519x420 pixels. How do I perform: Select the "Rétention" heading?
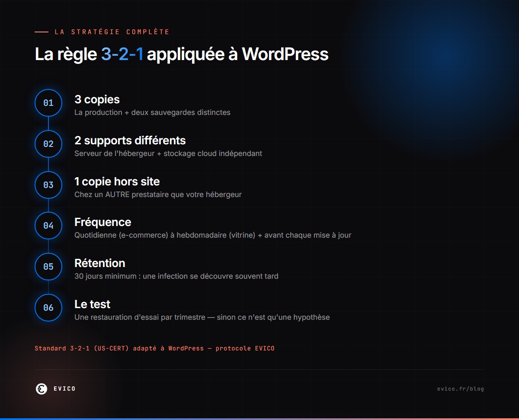[99, 263]
